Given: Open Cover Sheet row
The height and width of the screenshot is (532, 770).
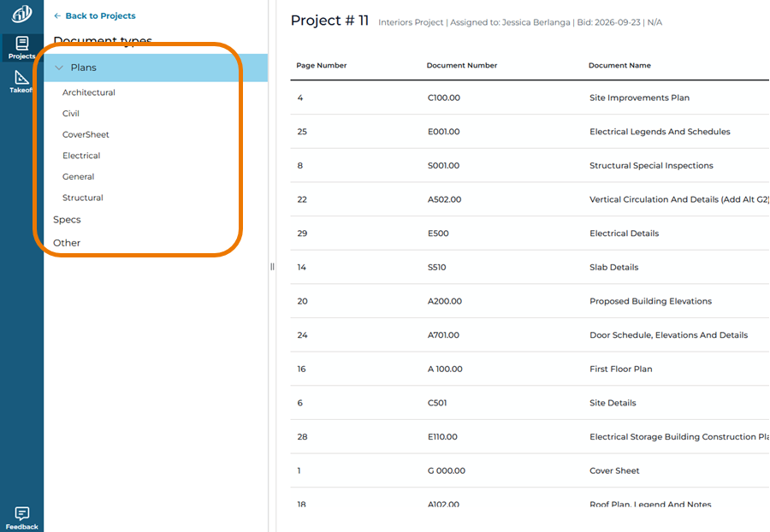Looking at the screenshot, I should tap(530, 470).
